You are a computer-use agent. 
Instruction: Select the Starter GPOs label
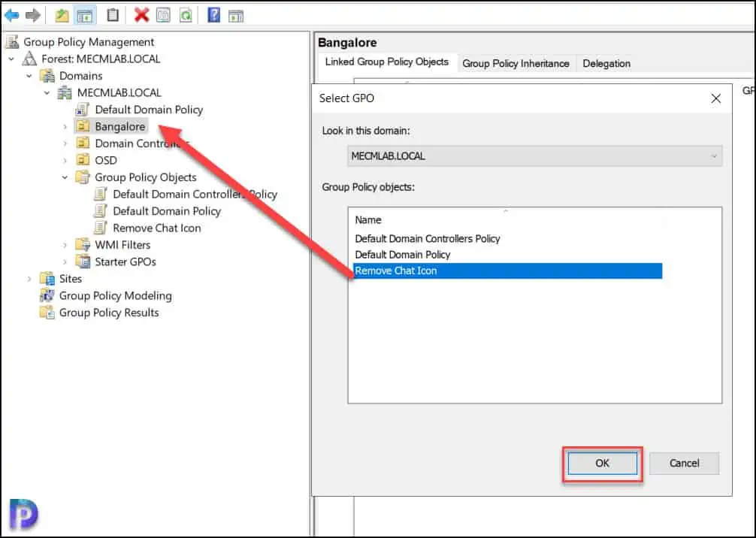point(125,261)
